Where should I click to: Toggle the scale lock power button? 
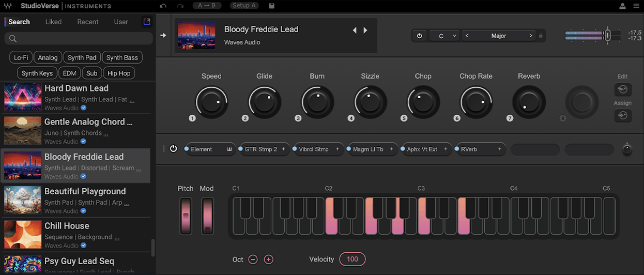419,36
